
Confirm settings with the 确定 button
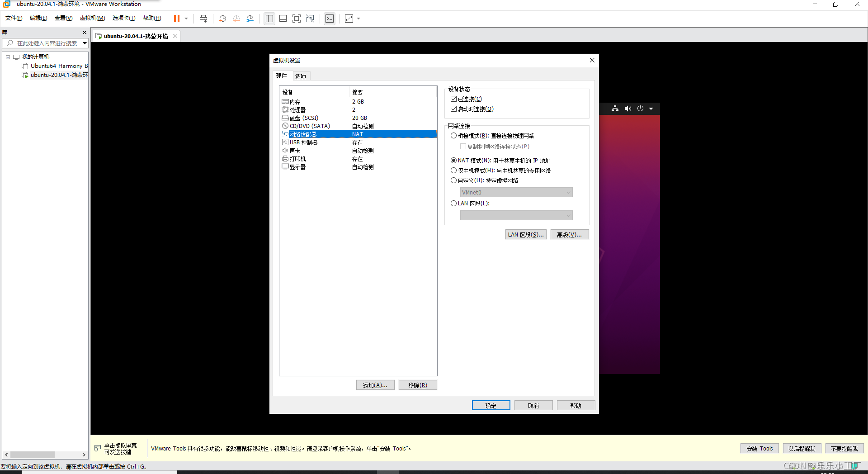(491, 405)
